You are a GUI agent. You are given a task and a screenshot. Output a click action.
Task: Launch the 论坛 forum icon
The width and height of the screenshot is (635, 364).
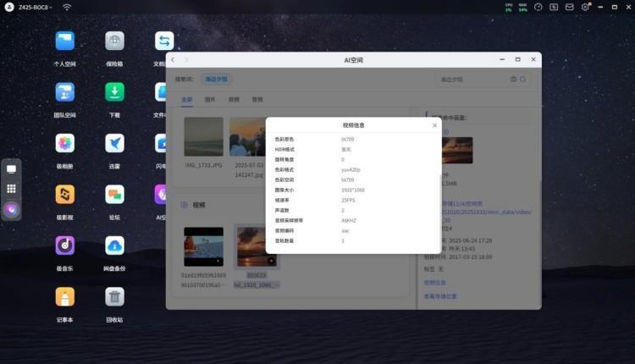pyautogui.click(x=114, y=195)
